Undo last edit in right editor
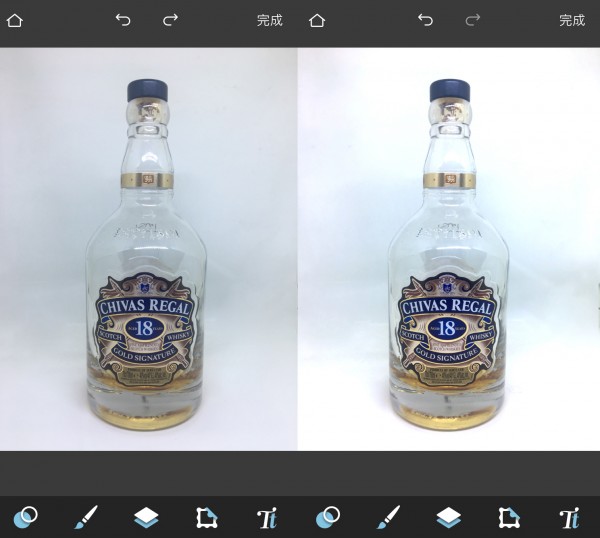The width and height of the screenshot is (600, 538). [425, 20]
